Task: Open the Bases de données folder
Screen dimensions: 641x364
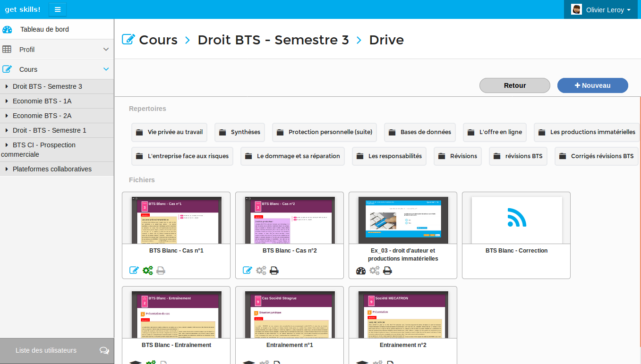Action: (420, 132)
